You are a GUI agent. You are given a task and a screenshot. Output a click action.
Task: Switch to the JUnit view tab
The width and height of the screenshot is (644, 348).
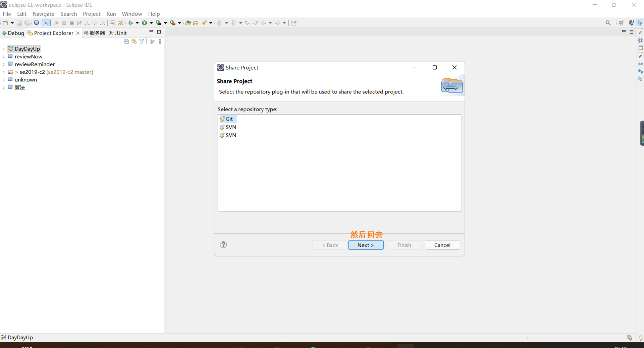pyautogui.click(x=118, y=33)
